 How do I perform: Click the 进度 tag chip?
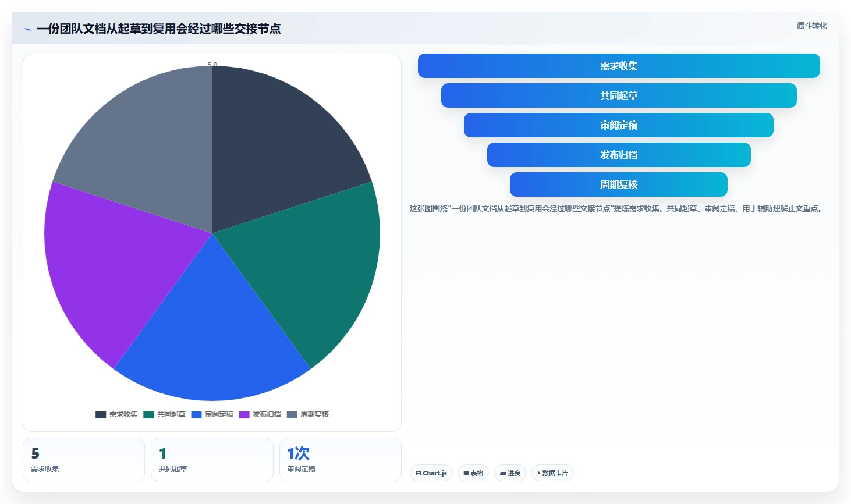pos(510,473)
